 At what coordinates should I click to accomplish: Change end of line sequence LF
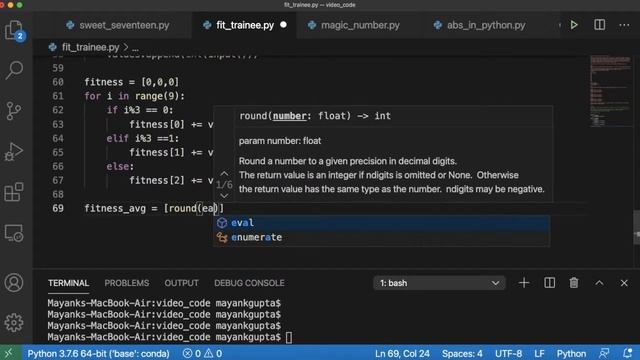click(x=539, y=353)
